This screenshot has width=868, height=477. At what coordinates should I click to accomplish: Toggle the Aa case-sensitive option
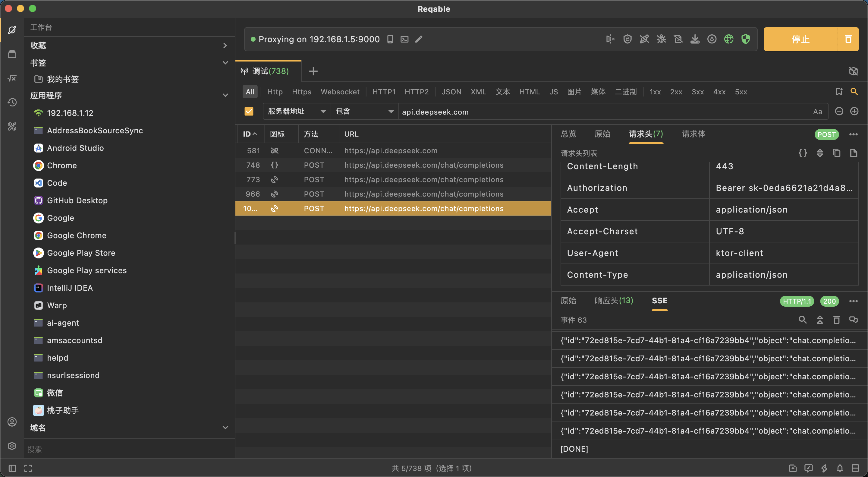(817, 112)
